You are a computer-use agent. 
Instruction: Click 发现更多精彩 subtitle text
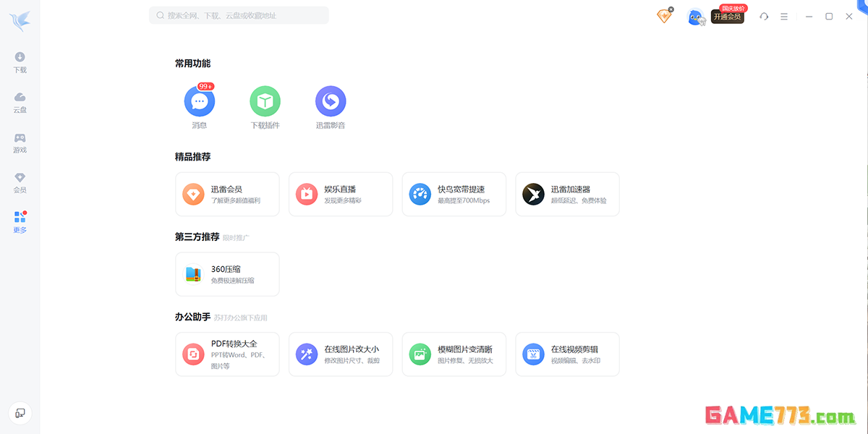(x=343, y=200)
